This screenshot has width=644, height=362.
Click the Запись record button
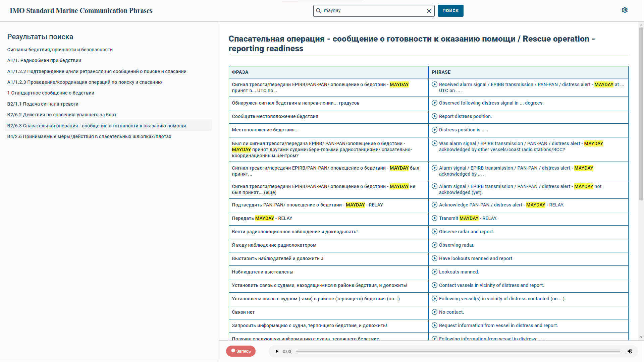click(241, 351)
